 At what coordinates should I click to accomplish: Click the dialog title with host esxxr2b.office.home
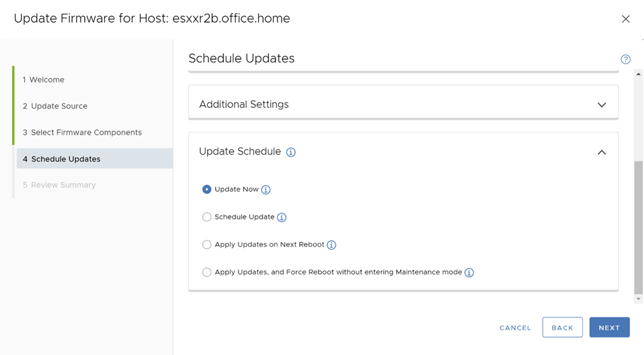pos(152,18)
